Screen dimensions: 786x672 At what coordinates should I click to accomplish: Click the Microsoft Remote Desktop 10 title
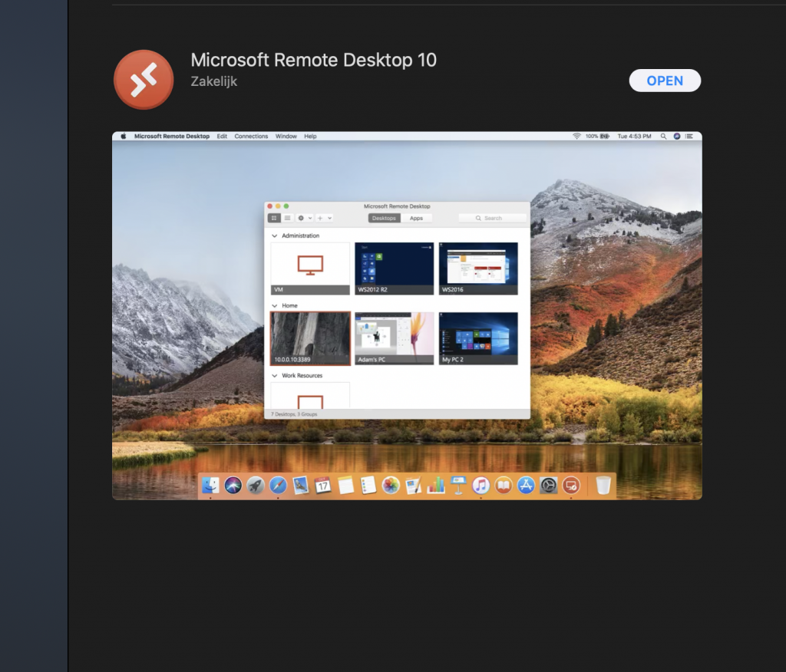click(x=314, y=60)
